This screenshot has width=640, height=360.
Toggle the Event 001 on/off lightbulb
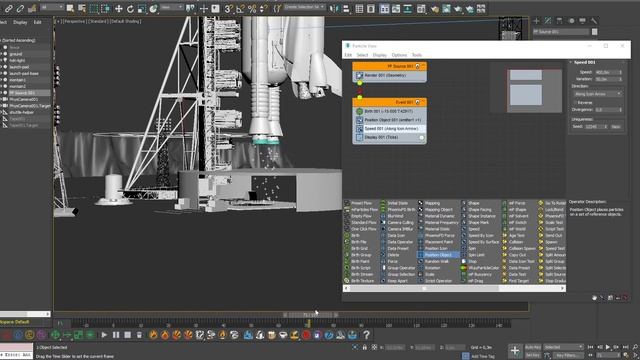[x=418, y=102]
